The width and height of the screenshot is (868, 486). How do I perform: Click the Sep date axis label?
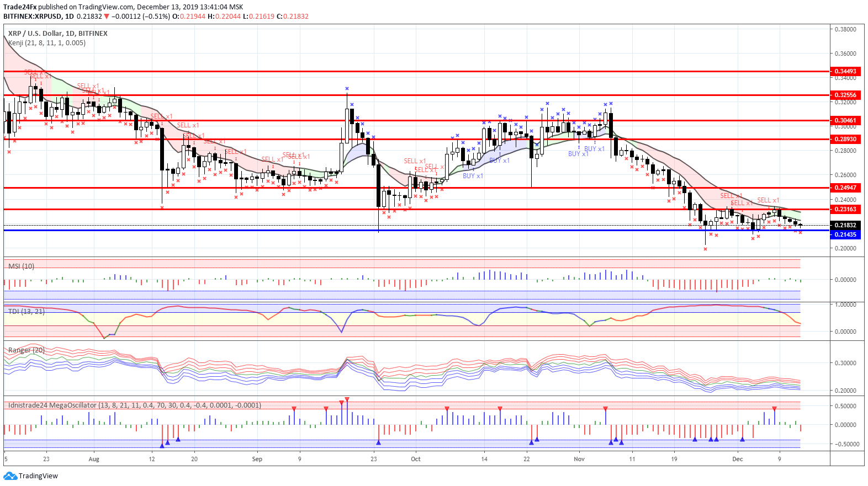[x=257, y=459]
